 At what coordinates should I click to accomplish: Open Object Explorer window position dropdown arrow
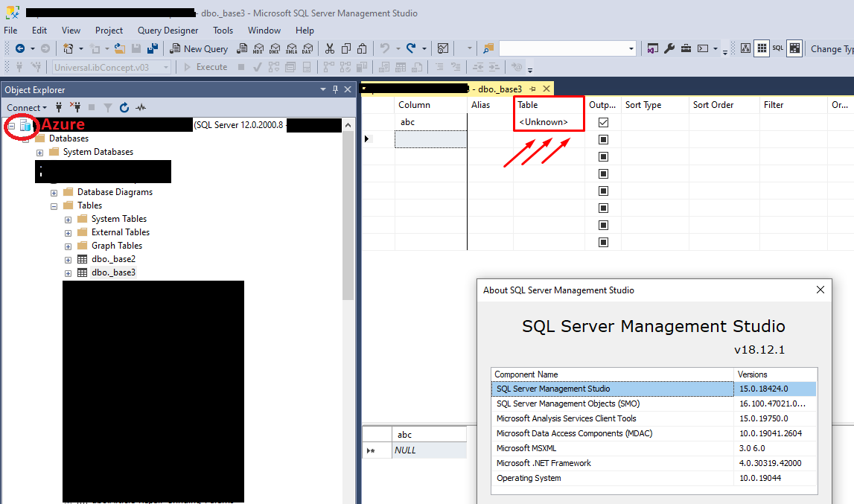click(323, 89)
